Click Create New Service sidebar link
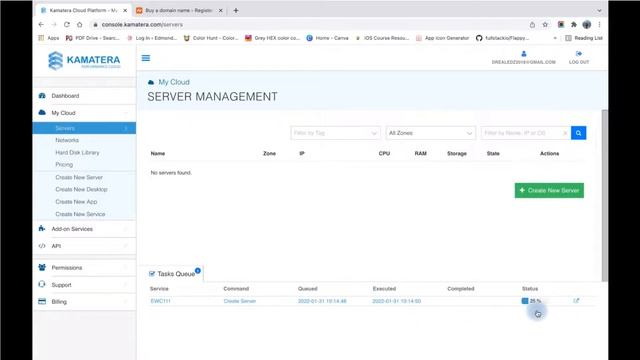Viewport: 640px width, 360px height. (80, 214)
